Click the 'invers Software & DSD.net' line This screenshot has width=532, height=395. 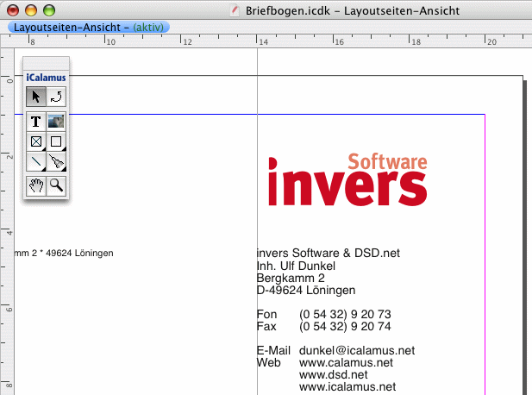(329, 254)
